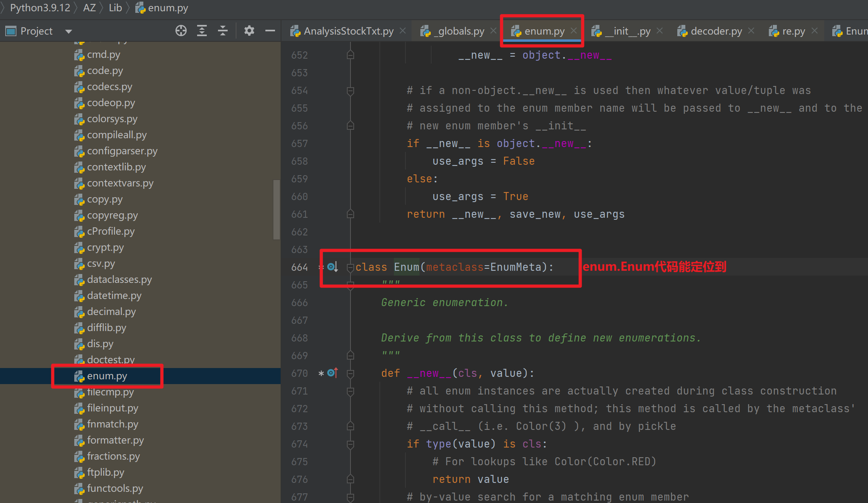
Task: Click the subclasses gutter icon on line 664
Action: coord(332,266)
